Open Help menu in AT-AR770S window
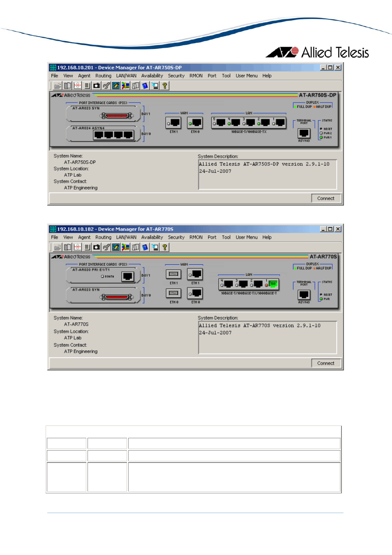392x555 pixels. point(267,238)
